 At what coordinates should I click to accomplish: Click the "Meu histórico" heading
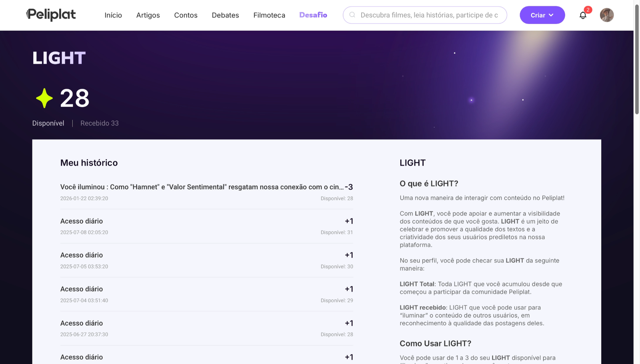click(x=89, y=163)
